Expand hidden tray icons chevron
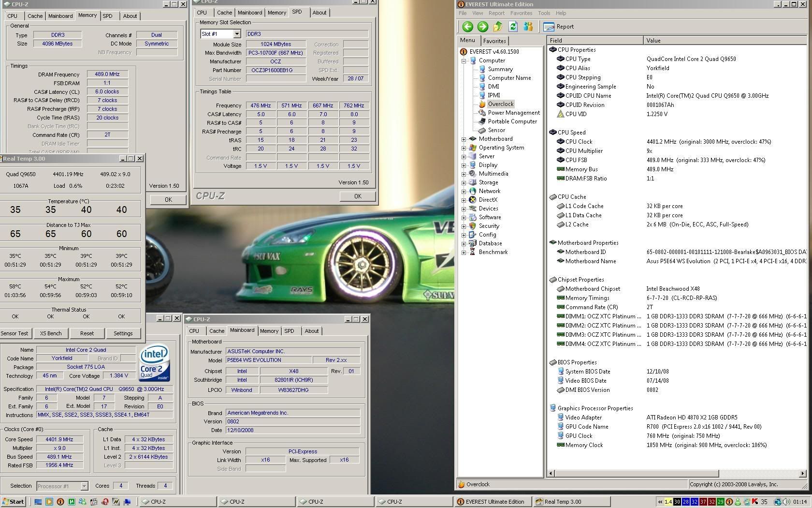The image size is (812, 508). [660, 502]
